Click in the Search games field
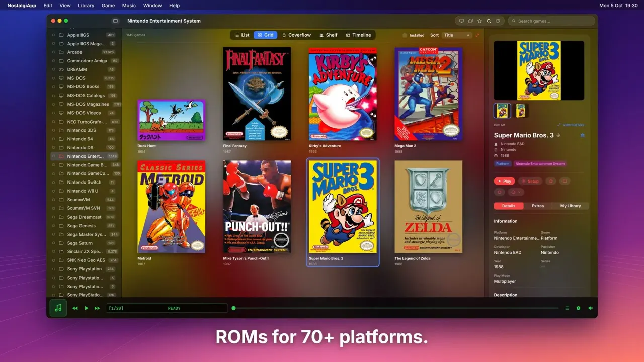 pyautogui.click(x=551, y=21)
